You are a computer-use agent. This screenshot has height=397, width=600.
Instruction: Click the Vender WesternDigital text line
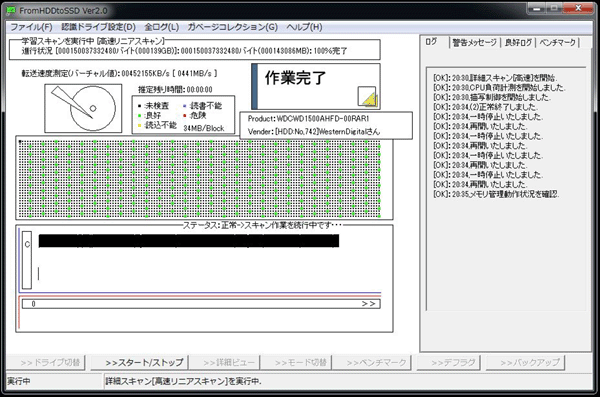pyautogui.click(x=314, y=132)
